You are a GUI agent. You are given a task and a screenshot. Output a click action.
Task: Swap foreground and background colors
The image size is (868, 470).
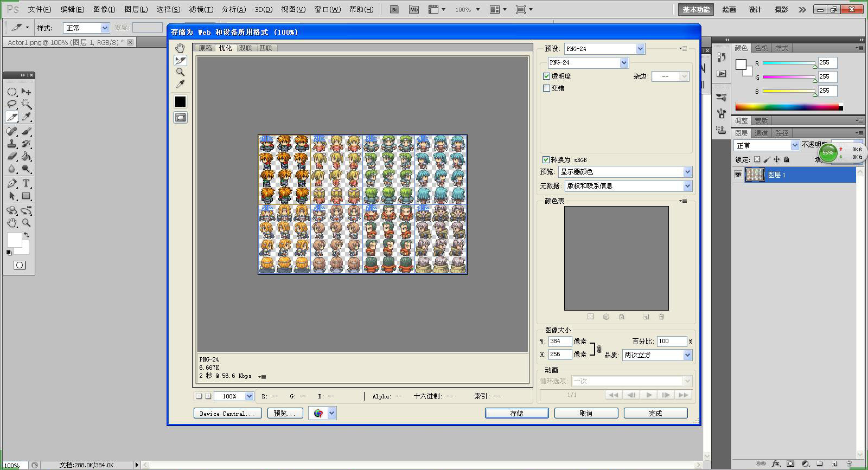pyautogui.click(x=26, y=235)
